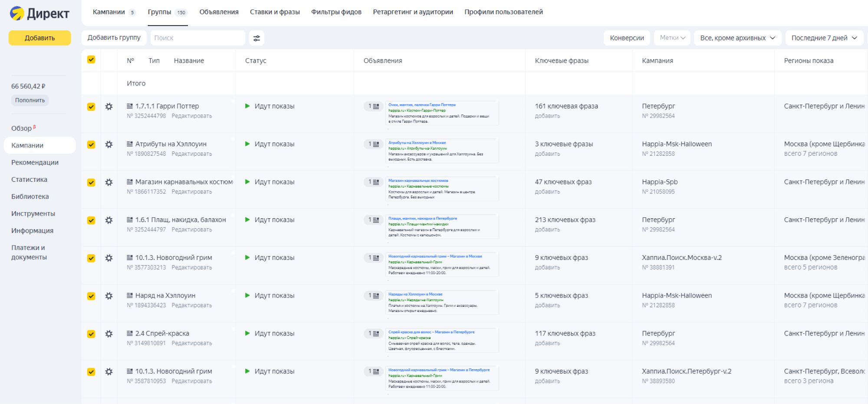
Task: Open the Профили пользователей tab
Action: (503, 12)
